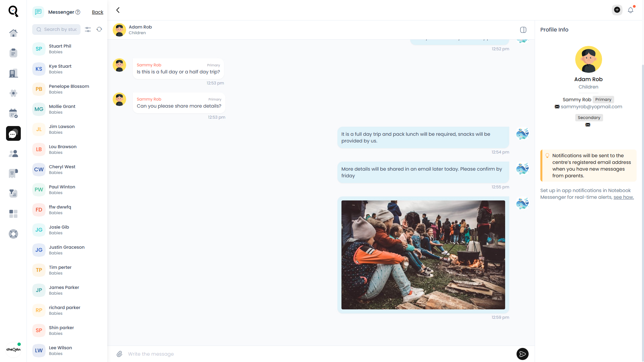Go back using the chevron arrow

118,10
